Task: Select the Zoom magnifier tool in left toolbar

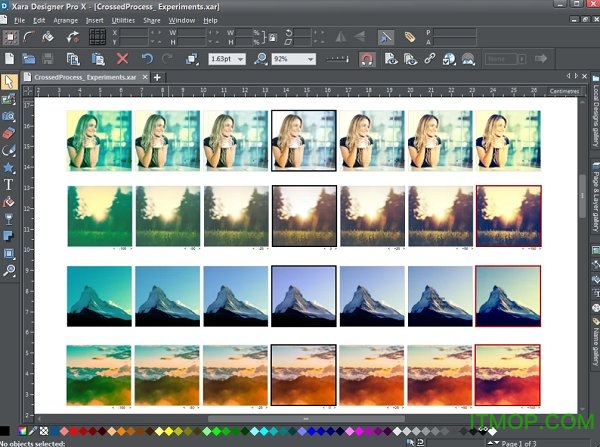Action: coord(8,271)
